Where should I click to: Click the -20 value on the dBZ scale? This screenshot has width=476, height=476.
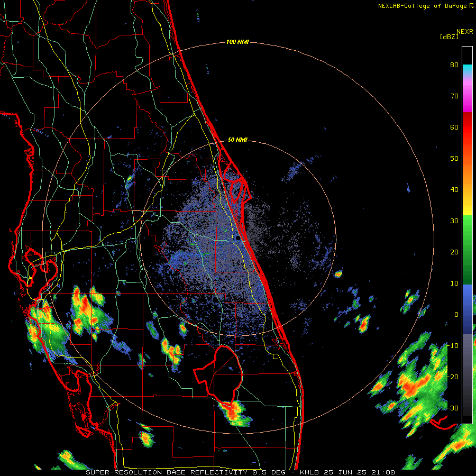(453, 377)
